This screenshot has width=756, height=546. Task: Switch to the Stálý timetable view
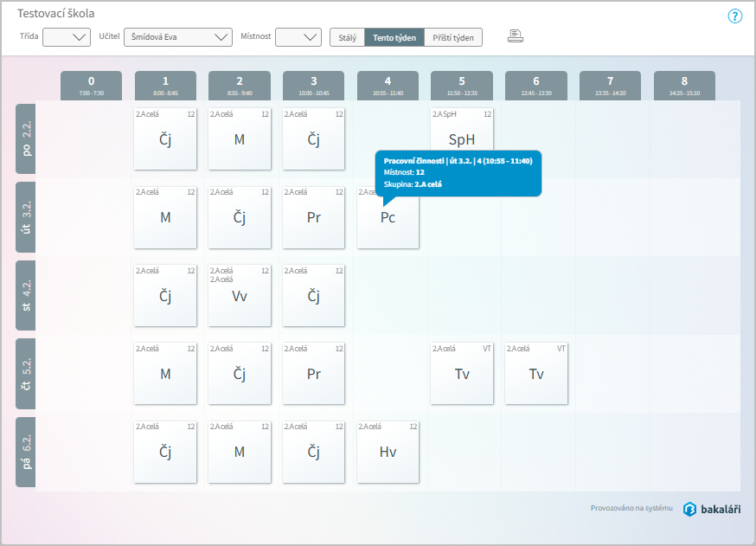[x=347, y=37]
